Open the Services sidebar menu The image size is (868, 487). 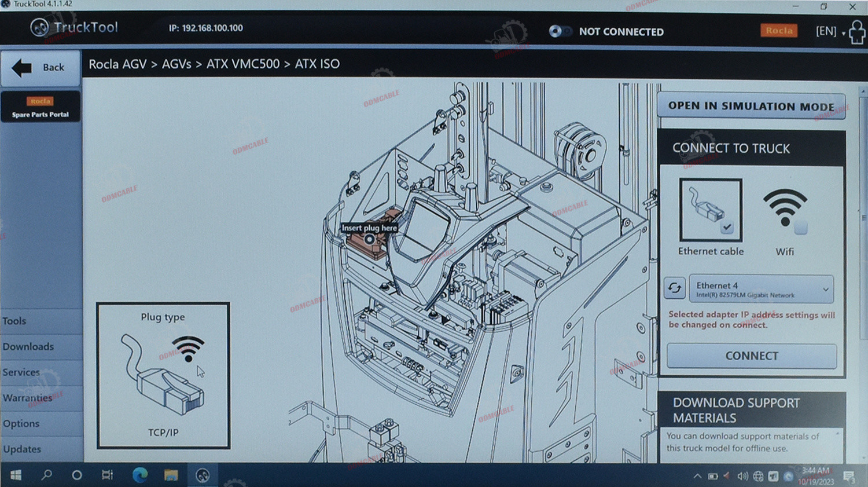[41, 372]
